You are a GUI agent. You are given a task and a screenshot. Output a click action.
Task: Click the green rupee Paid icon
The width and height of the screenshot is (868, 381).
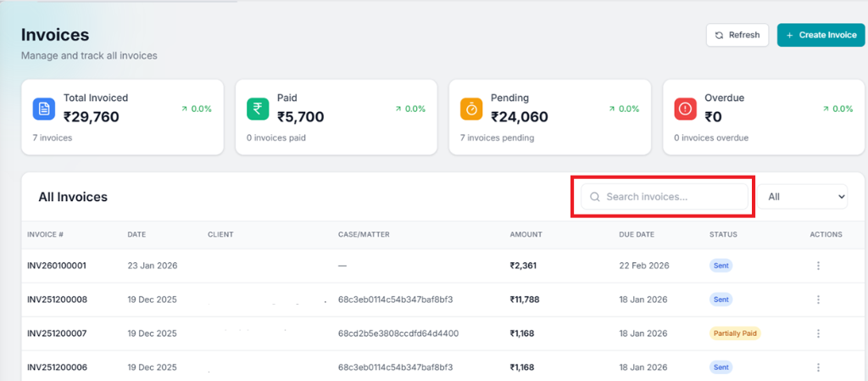258,109
